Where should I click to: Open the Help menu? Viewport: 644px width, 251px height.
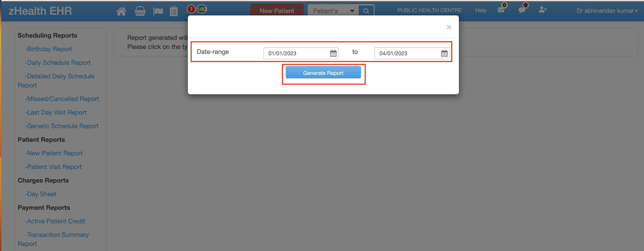[x=480, y=10]
